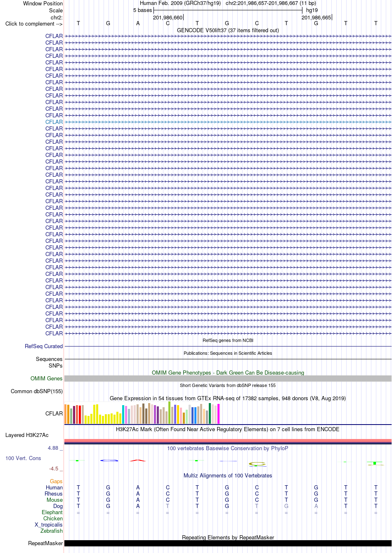This screenshot has height=553, width=392.
Task: Select the Mouse alignment row label
Action: click(54, 500)
